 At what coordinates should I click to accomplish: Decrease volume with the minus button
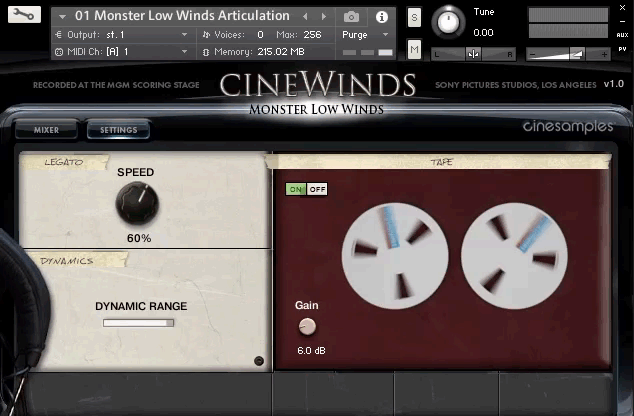pyautogui.click(x=532, y=54)
